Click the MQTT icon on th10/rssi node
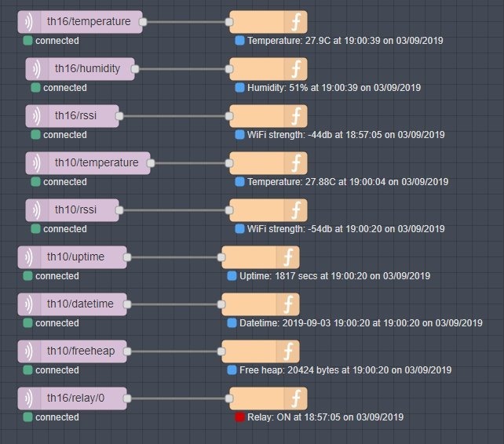 pyautogui.click(x=37, y=210)
